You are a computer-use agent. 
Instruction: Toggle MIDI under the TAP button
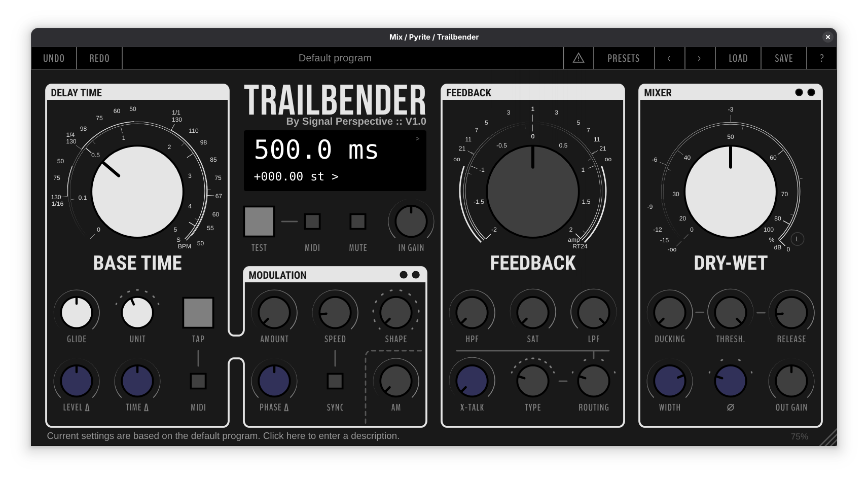click(198, 381)
